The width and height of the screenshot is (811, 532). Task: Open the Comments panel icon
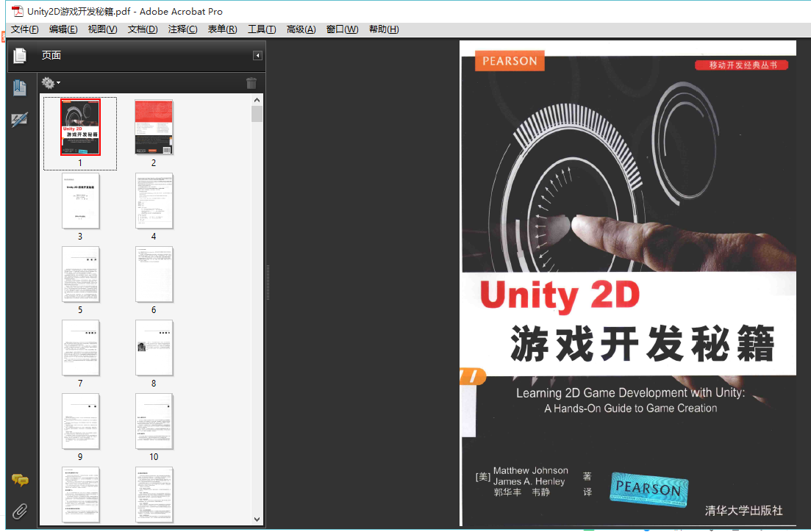[x=20, y=481]
